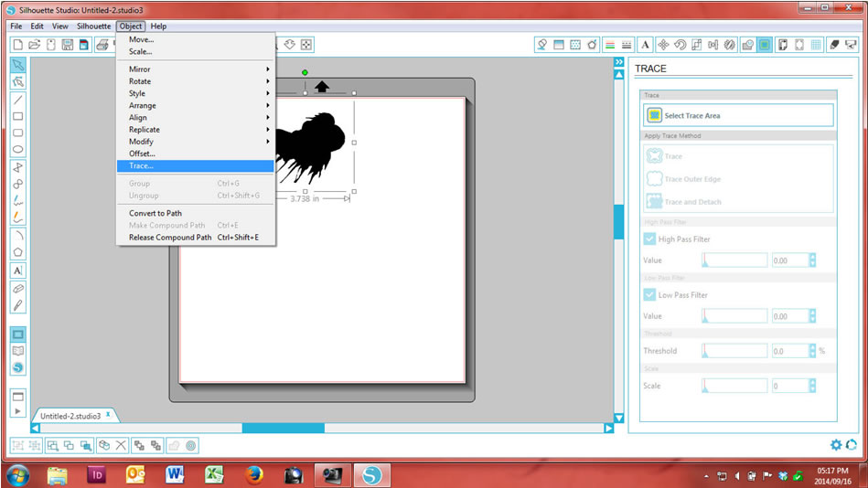
Task: Expand the Align submenu
Action: pos(196,117)
